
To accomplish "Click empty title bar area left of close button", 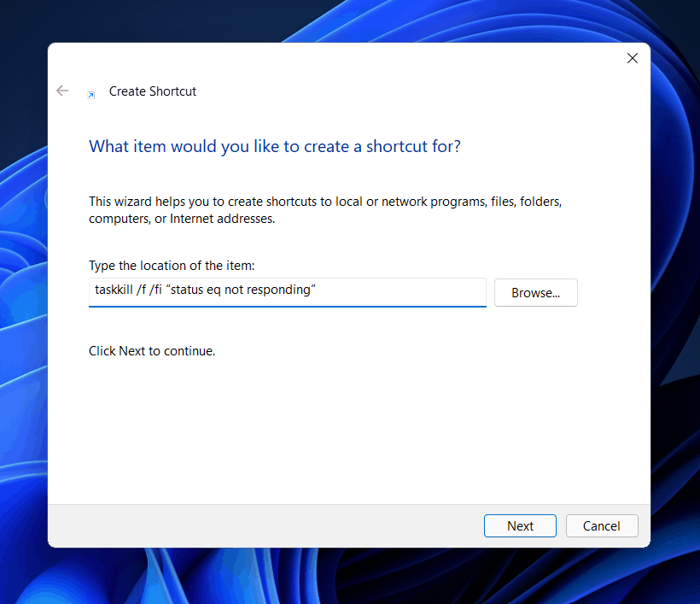I will pos(384,58).
